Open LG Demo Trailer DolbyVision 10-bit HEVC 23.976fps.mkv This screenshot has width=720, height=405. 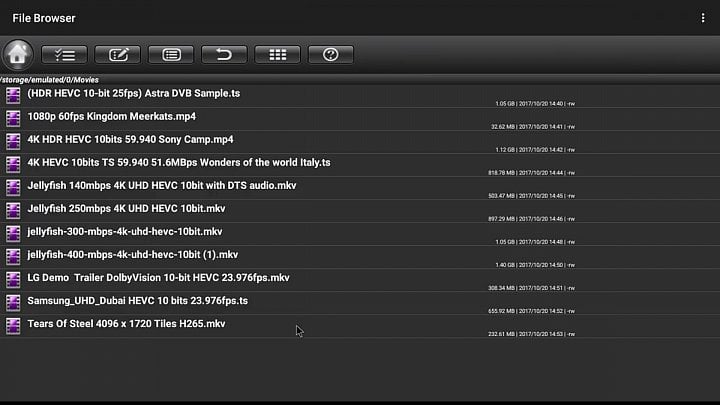[158, 277]
